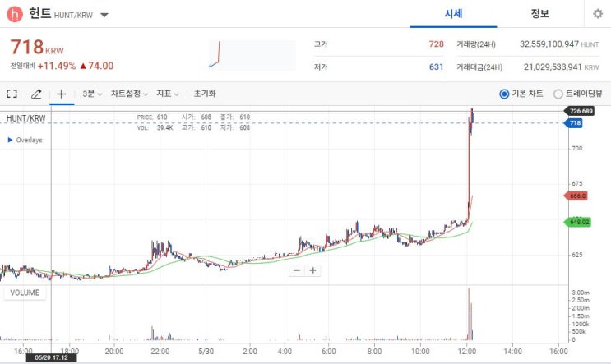Screen dimensions: 611x364
Task: Click the VOLUME panel label
Action: (x=25, y=293)
